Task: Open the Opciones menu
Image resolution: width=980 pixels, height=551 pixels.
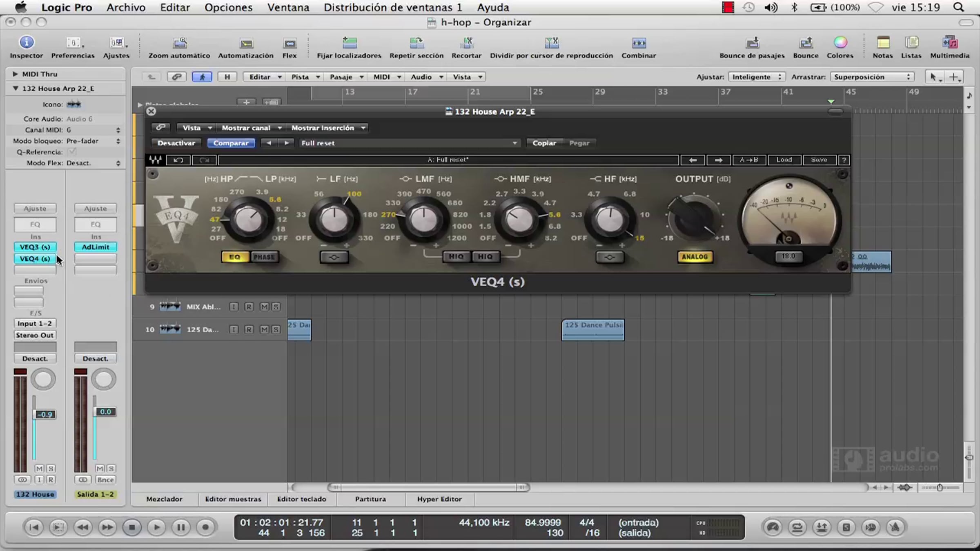Action: click(x=228, y=7)
